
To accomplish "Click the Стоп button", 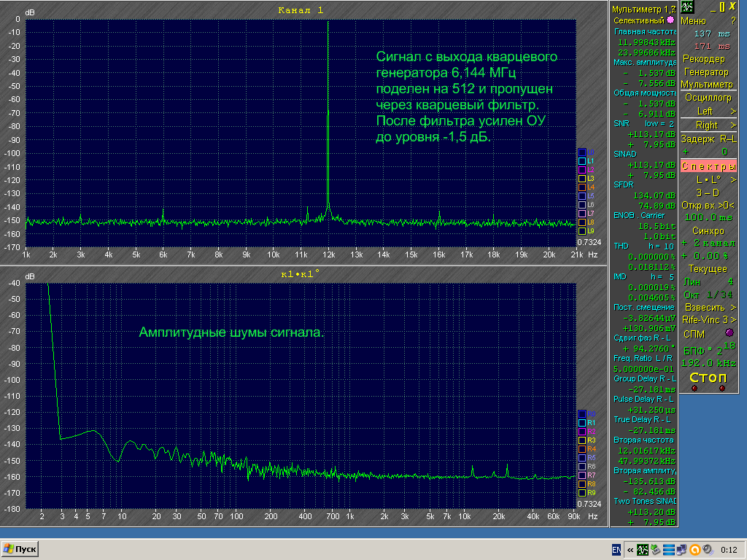I will (x=708, y=378).
